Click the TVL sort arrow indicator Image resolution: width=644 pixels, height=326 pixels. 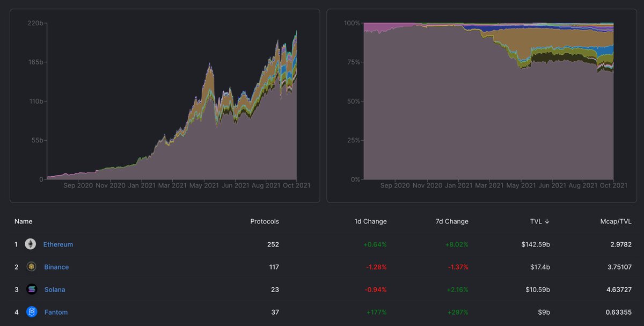[x=547, y=221]
